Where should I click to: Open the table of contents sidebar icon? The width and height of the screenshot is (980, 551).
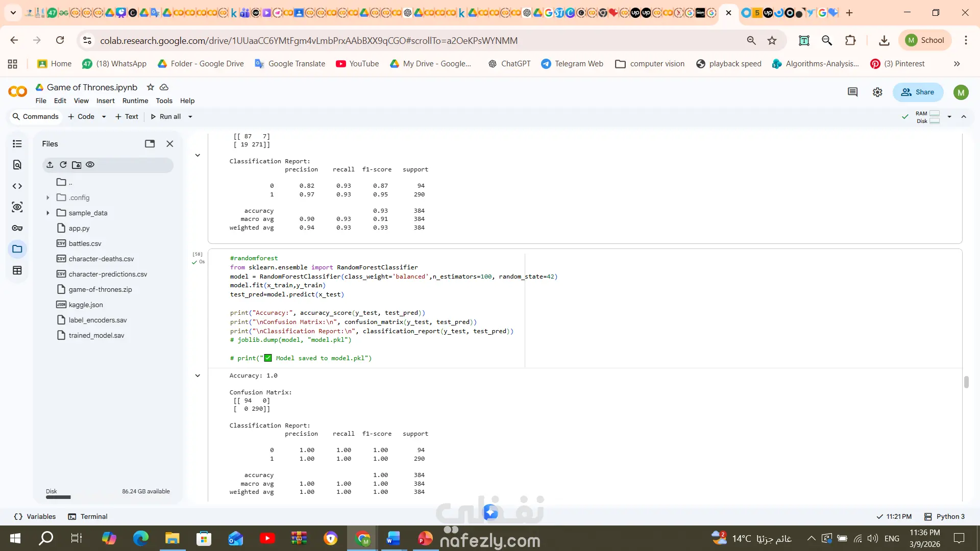coord(17,144)
